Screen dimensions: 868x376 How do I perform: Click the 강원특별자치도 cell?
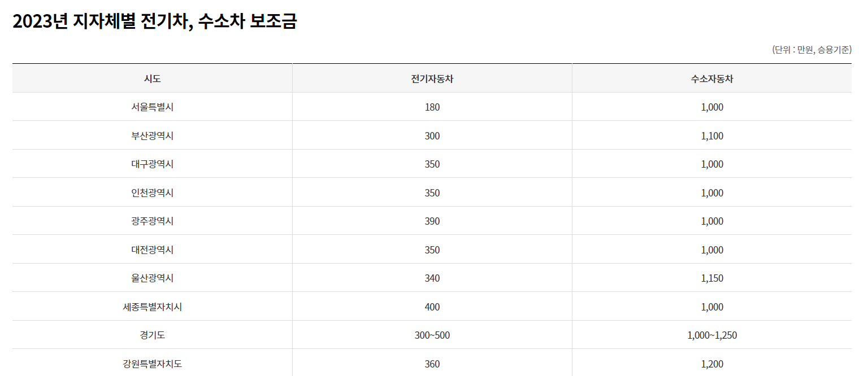[x=153, y=364]
